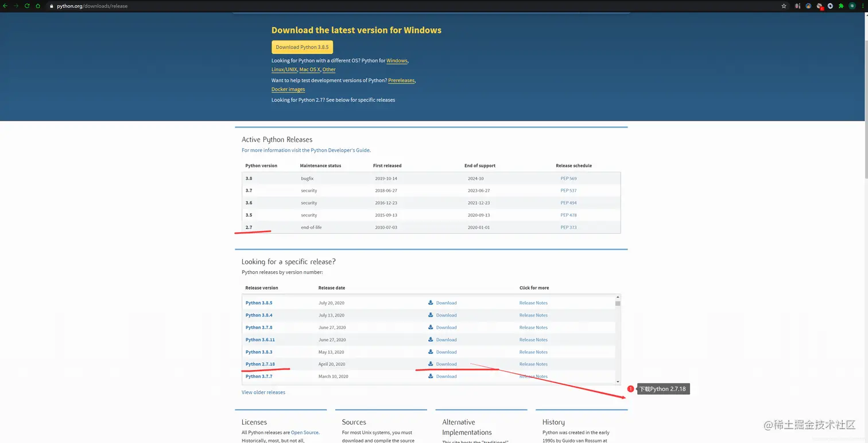Open the Prereleases link

coord(401,80)
